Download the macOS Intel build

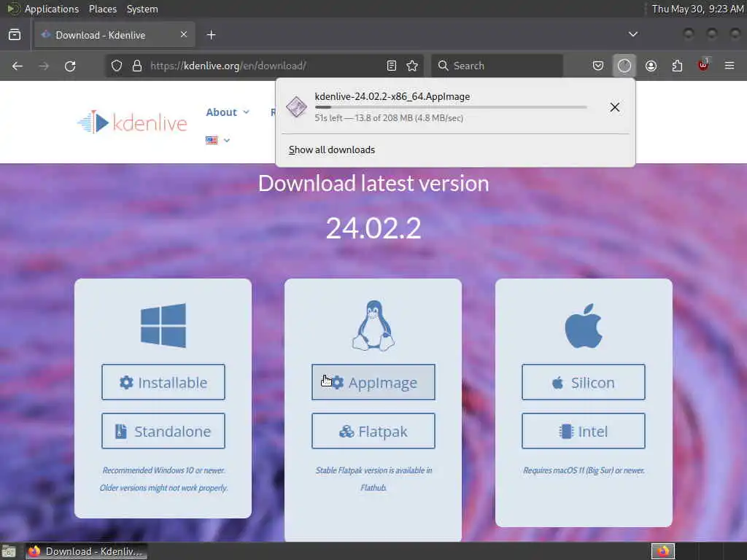tap(584, 431)
